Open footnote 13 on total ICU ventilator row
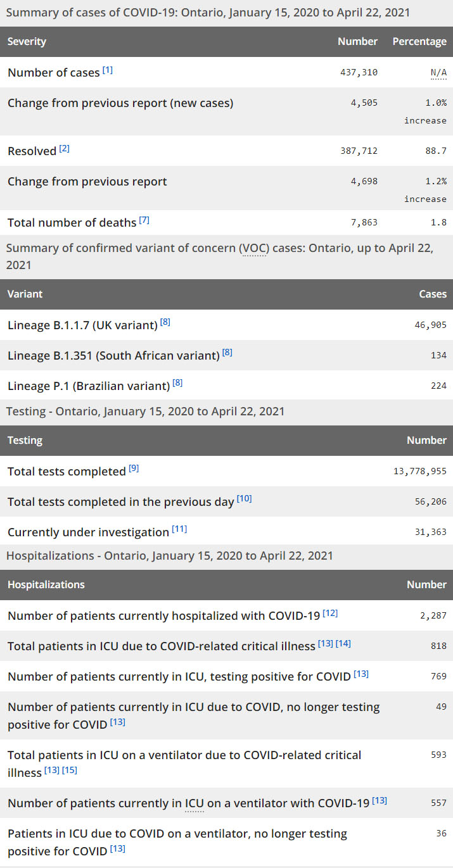Viewport: 453px width, 868px height. 52,771
